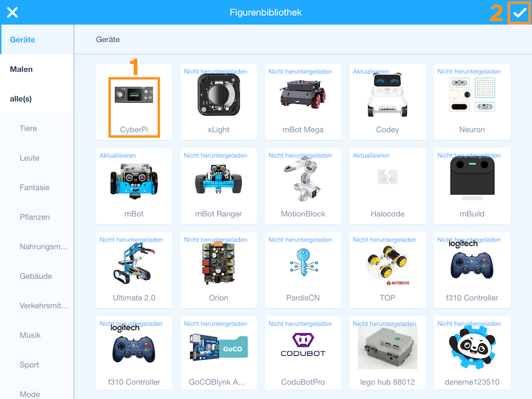This screenshot has width=532, height=399.
Task: Select the MotionBlock robot arm icon
Action: 303,179
